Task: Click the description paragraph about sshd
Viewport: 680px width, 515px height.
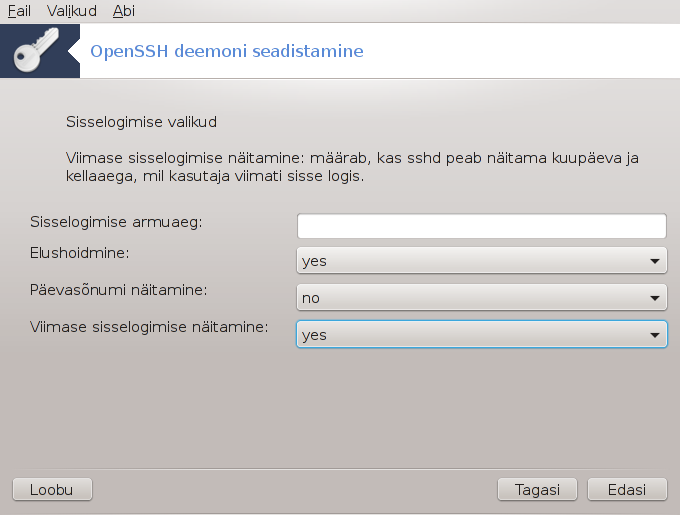Action: point(352,167)
